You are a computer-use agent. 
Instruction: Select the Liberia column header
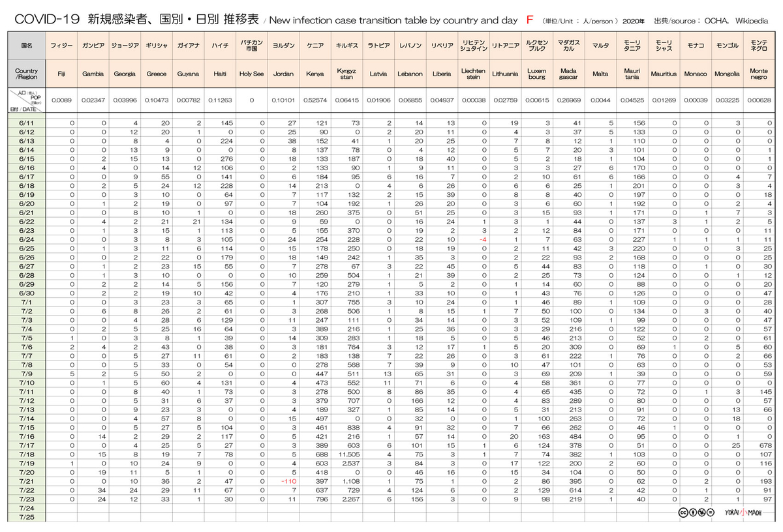442,74
